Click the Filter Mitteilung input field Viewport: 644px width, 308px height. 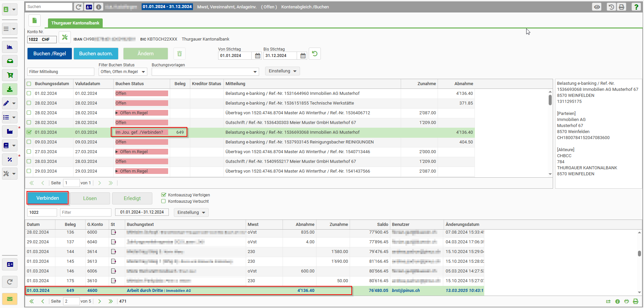(x=60, y=72)
